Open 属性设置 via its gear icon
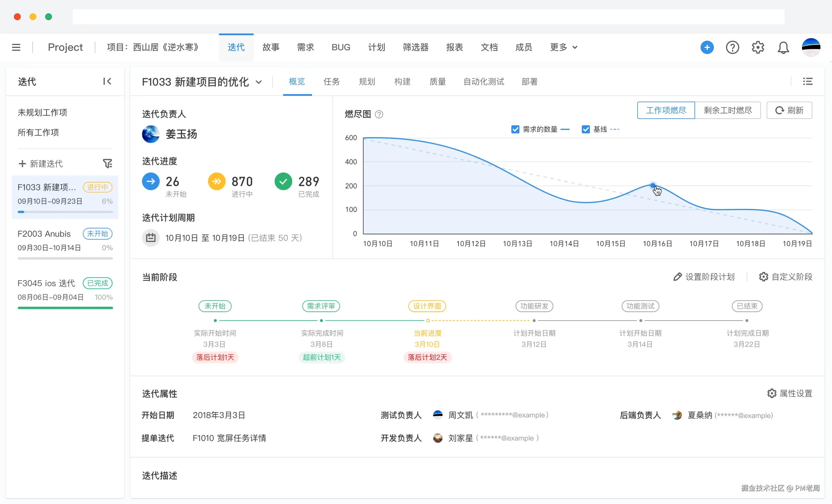This screenshot has width=832, height=504. point(772,393)
